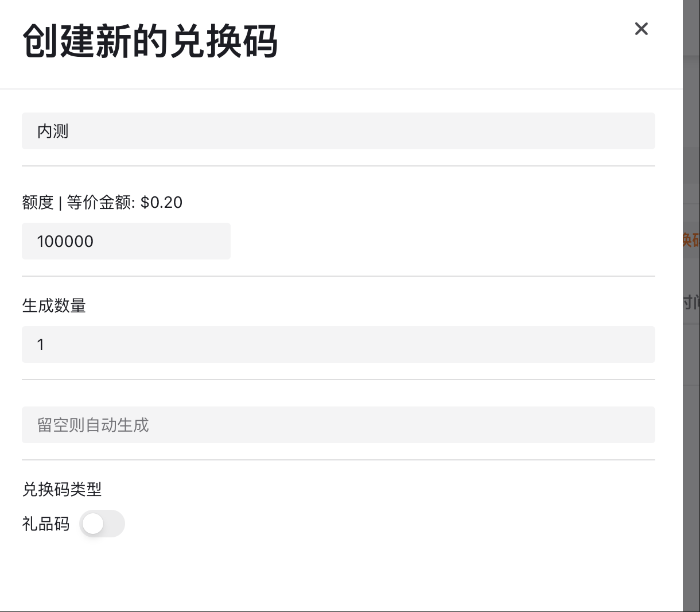Click the dimmed backdrop outside the dialog
The height and width of the screenshot is (612, 700).
pos(691,459)
